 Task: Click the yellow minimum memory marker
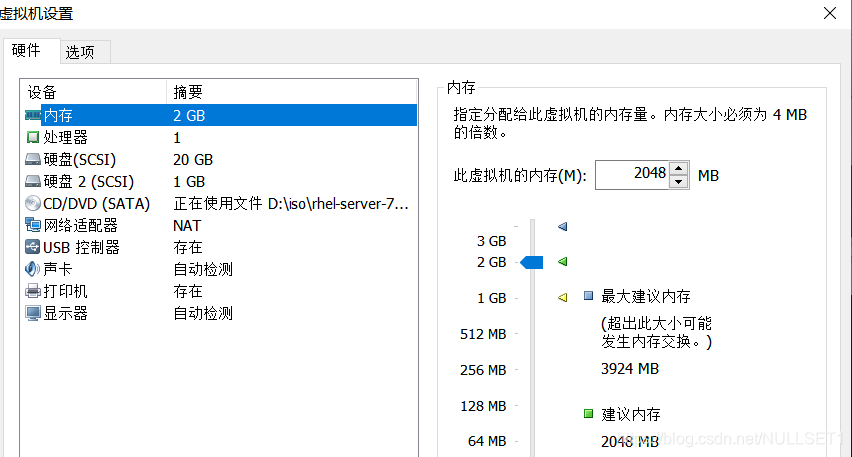point(562,298)
